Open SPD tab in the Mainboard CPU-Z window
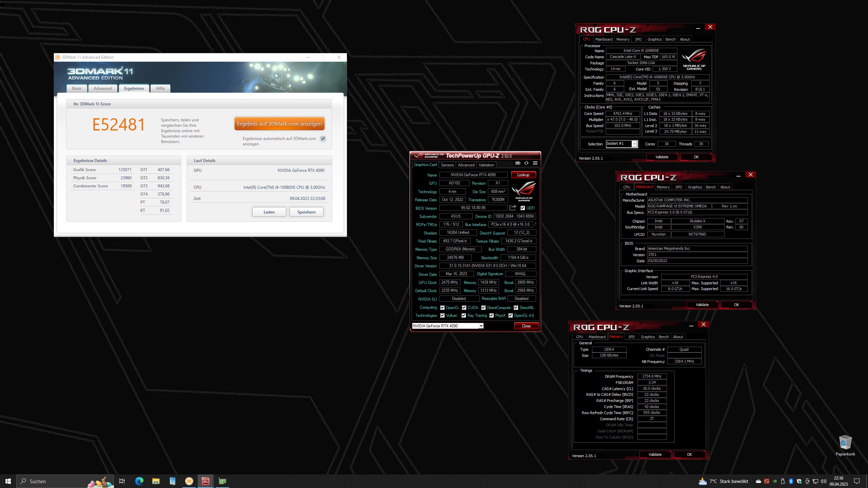The height and width of the screenshot is (488, 868). pyautogui.click(x=678, y=187)
